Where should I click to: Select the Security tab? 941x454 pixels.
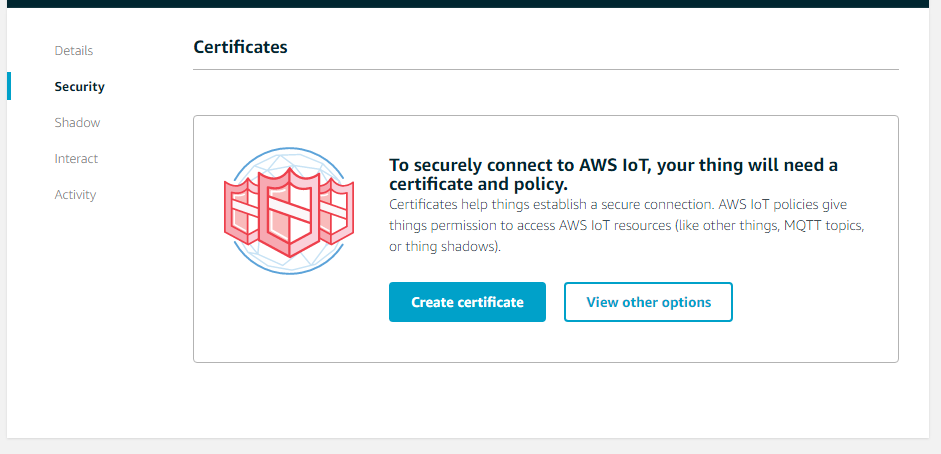[x=79, y=86]
